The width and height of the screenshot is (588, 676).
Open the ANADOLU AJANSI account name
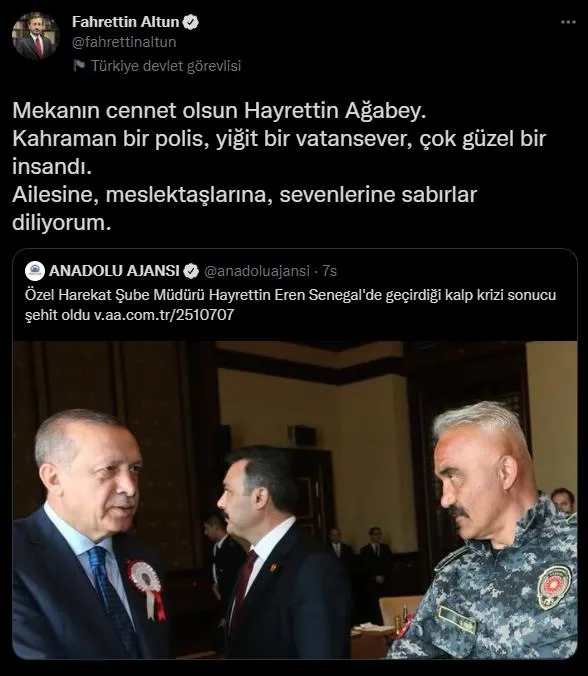[x=114, y=271]
